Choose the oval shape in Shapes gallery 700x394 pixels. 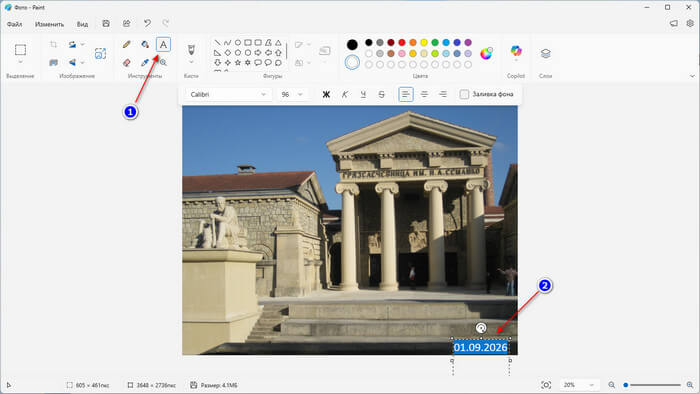pos(238,43)
